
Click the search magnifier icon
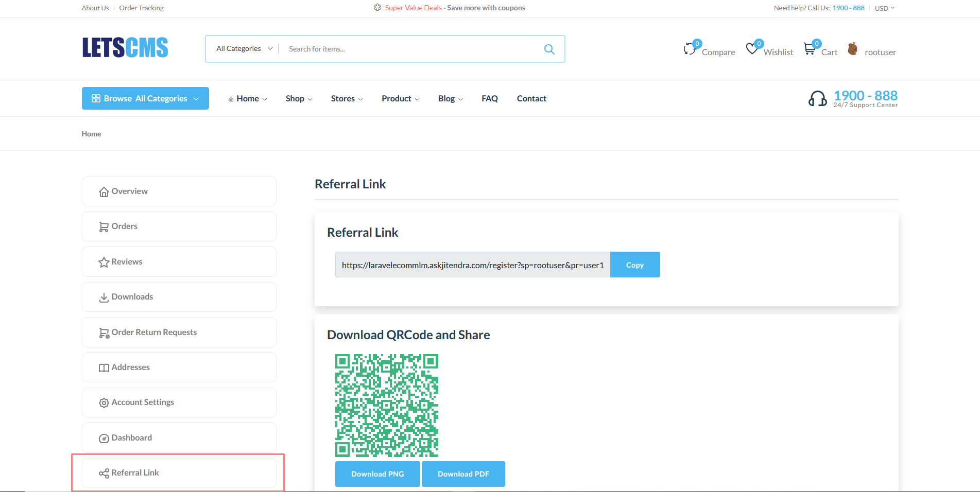(x=549, y=49)
